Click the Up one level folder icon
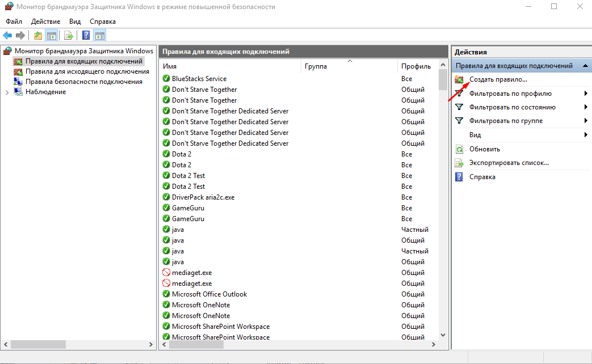This screenshot has width=592, height=364. coord(38,36)
